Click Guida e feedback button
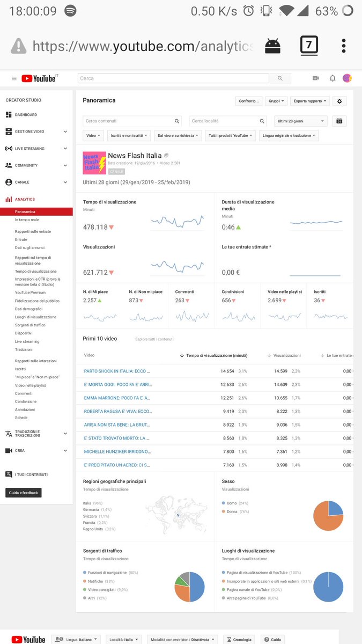362x644 pixels. (x=24, y=493)
